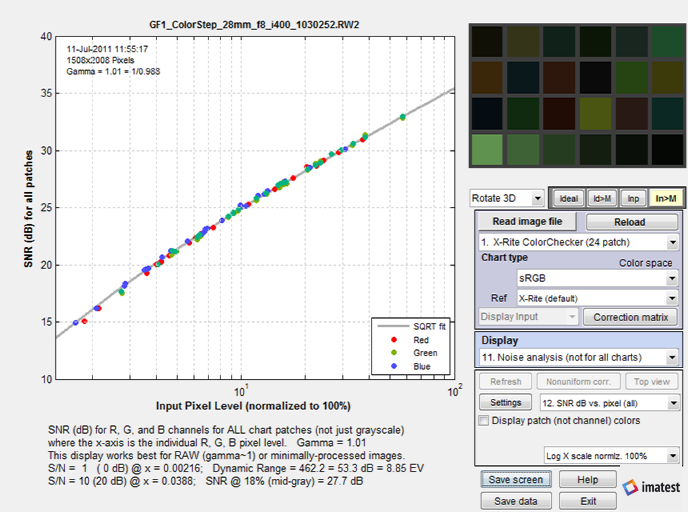The height and width of the screenshot is (512, 688).
Task: Open the SNR dB vs. pixel dropdown
Action: 610,403
